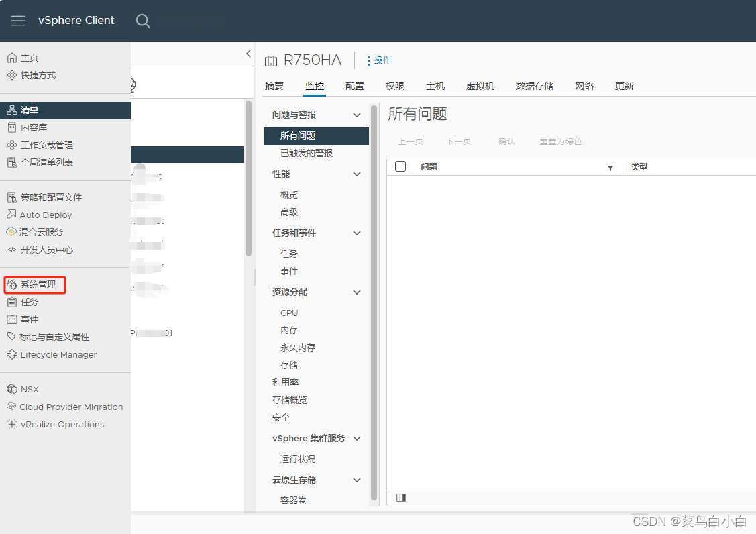Click the Home (主页) house icon
Image resolution: width=756 pixels, height=534 pixels.
click(x=12, y=58)
